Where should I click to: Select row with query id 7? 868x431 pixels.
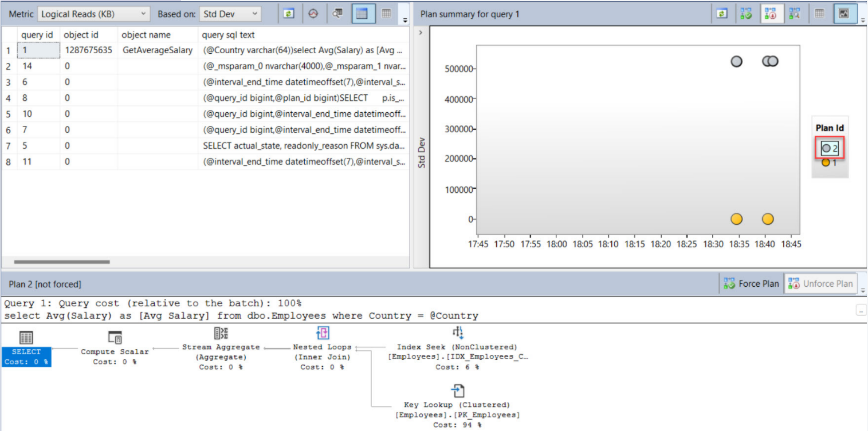tap(205, 130)
